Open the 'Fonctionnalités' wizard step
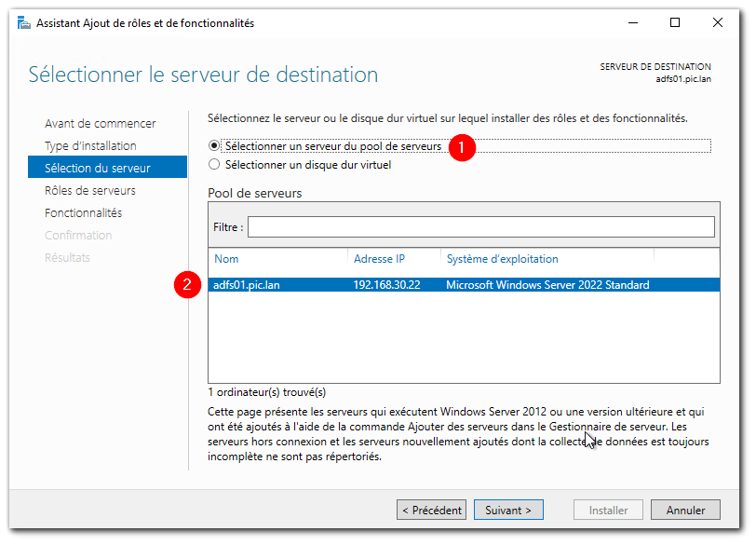 [90, 212]
